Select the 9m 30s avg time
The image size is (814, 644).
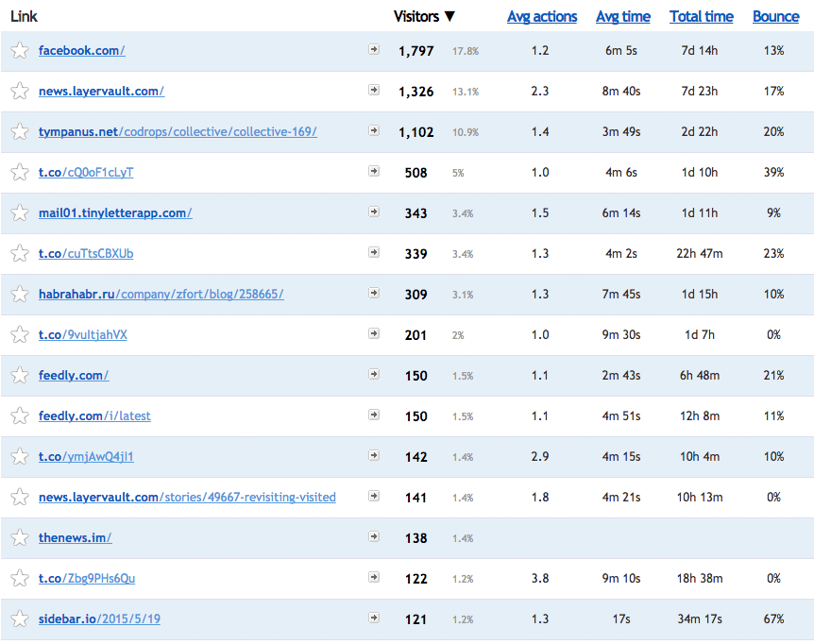pos(620,334)
